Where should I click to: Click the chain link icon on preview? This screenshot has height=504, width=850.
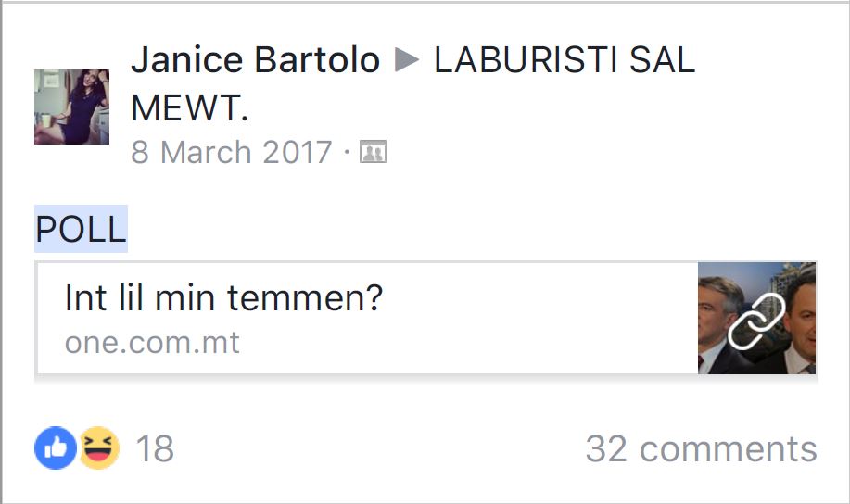click(756, 321)
